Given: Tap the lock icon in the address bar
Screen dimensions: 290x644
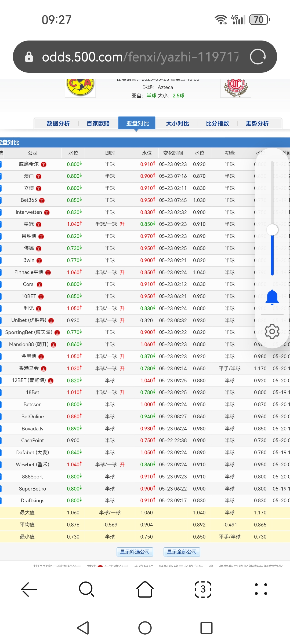Looking at the screenshot, I should (29, 57).
